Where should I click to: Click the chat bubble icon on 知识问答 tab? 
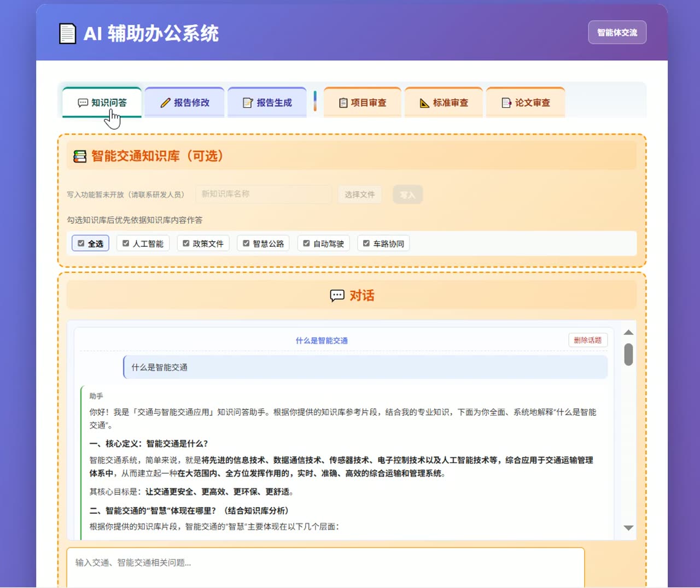[83, 103]
